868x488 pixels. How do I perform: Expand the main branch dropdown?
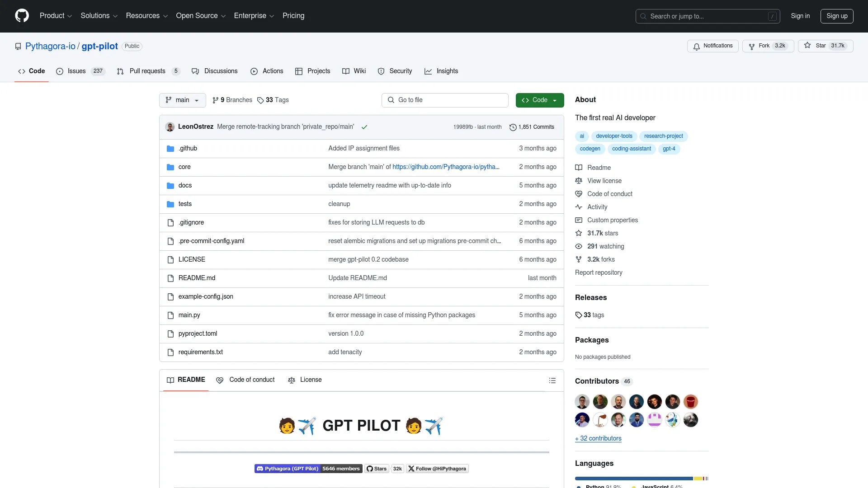[182, 100]
